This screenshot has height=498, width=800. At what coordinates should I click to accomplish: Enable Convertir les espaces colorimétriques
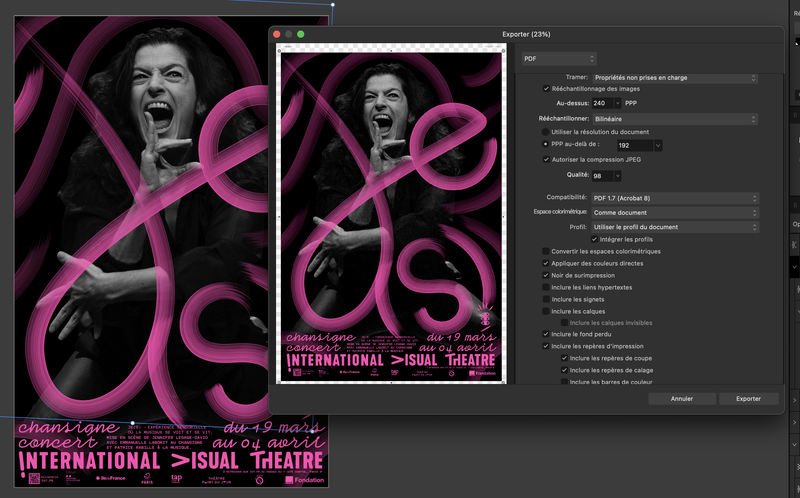point(546,251)
